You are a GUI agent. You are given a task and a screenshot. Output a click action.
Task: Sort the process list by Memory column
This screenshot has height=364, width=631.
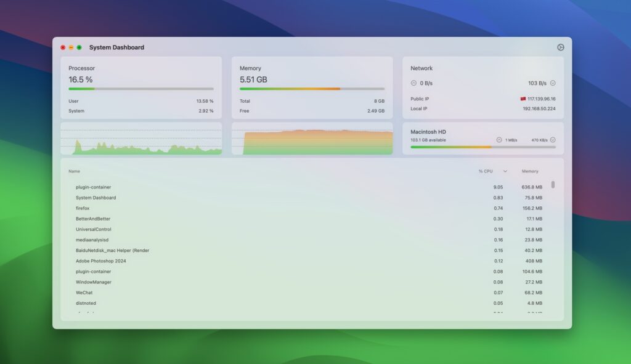click(x=530, y=171)
